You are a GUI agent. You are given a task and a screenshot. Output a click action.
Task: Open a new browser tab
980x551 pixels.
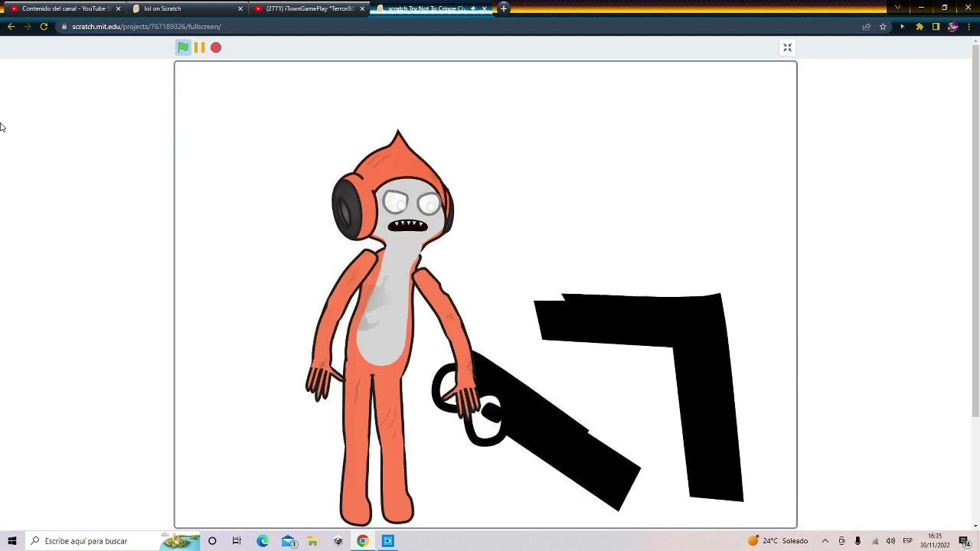click(x=504, y=8)
